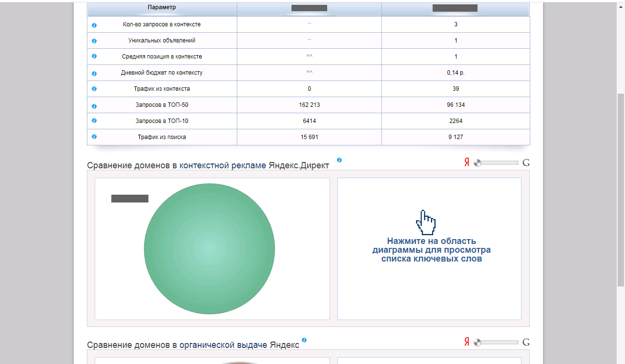625x364 pixels.
Task: Open info icon for Кол-во запросов в контексте
Action: pyautogui.click(x=94, y=25)
